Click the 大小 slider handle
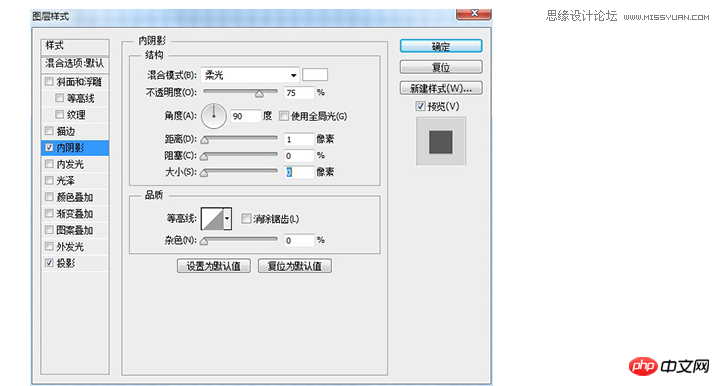The image size is (720, 386). (x=204, y=173)
